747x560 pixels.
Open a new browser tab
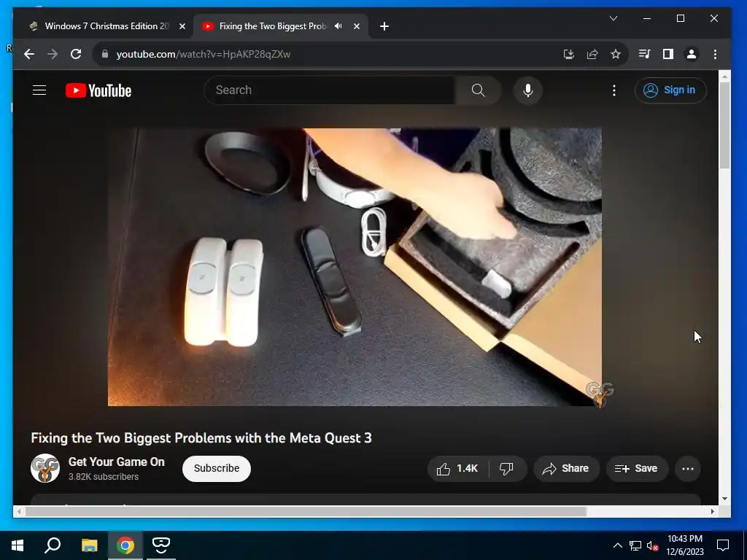coord(384,26)
